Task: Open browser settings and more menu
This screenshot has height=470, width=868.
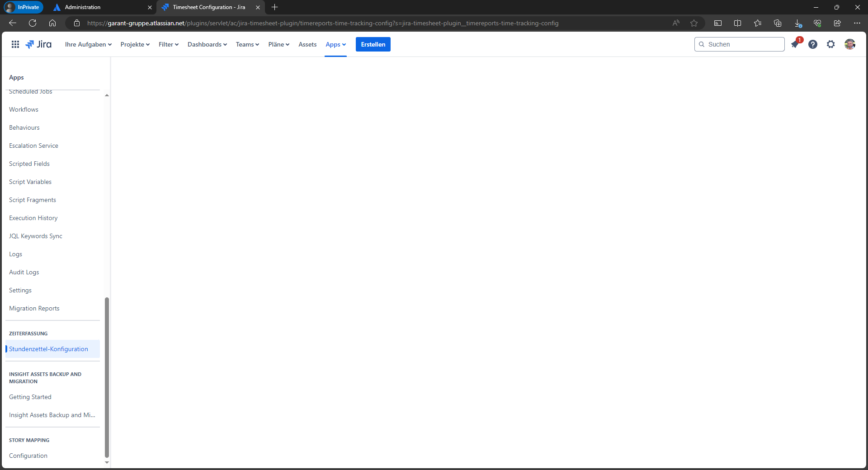Action: coord(857,23)
